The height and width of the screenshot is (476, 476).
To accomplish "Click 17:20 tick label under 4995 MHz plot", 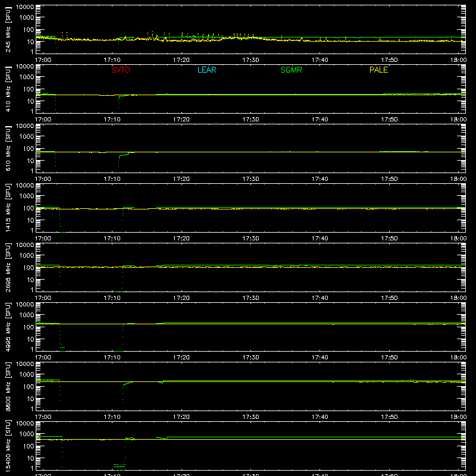I will coord(181,358).
